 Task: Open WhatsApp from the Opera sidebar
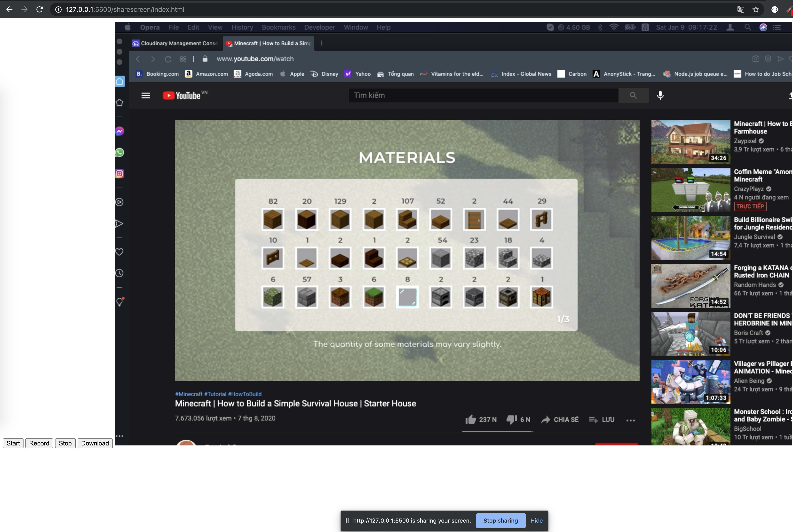pos(119,153)
